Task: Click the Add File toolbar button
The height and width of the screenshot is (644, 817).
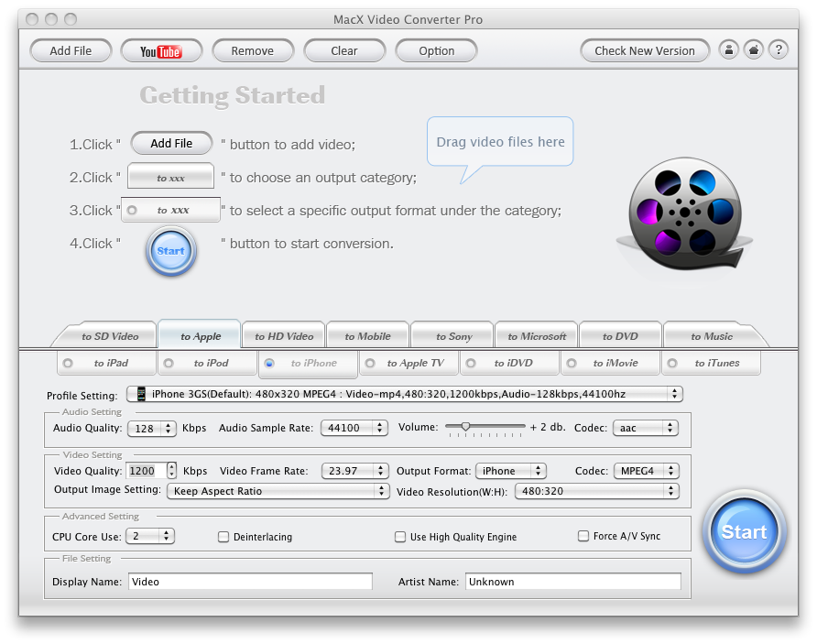Action: [71, 51]
